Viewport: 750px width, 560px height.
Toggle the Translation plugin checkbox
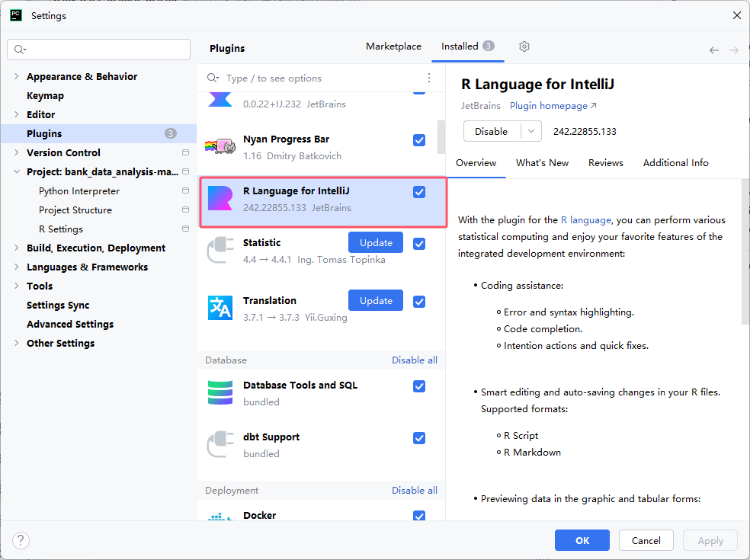point(419,301)
